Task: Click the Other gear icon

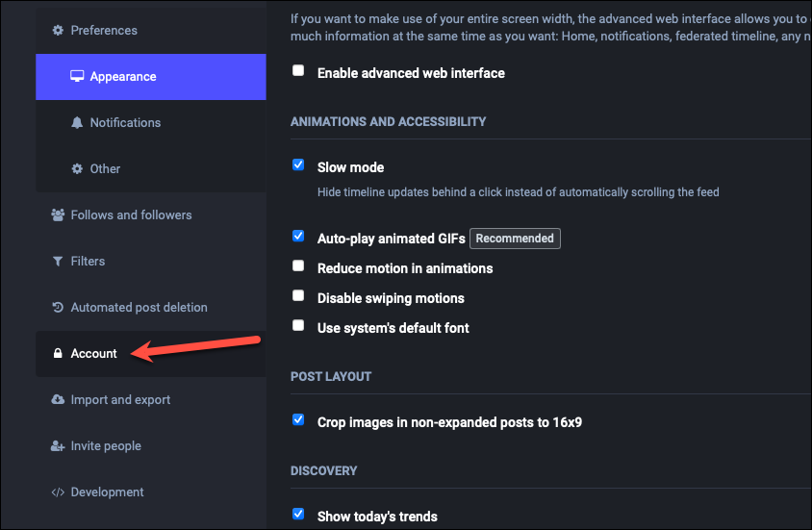Action: pos(77,168)
